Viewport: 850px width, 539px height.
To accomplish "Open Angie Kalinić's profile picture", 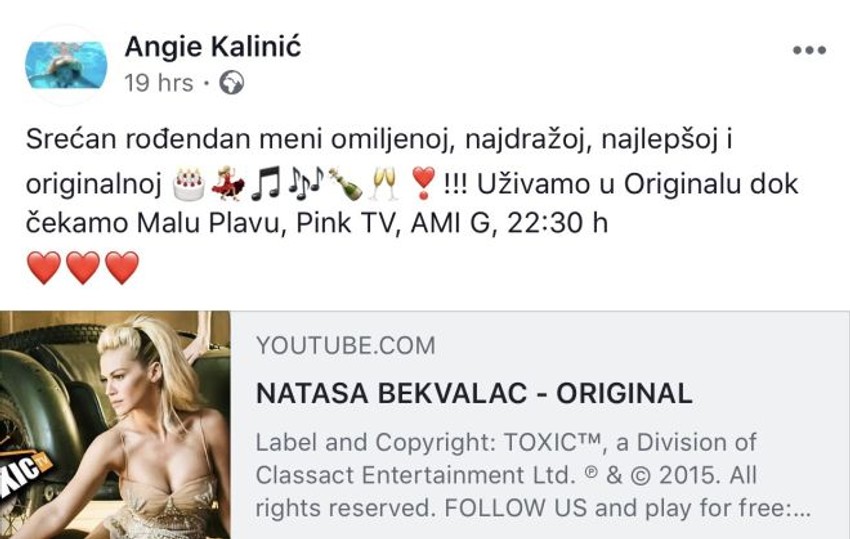I will pos(66,65).
